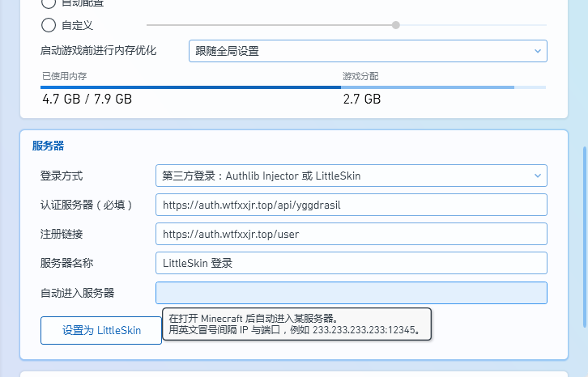Click the 注册链接 input field
Viewport: 588px width, 377px height.
351,234
